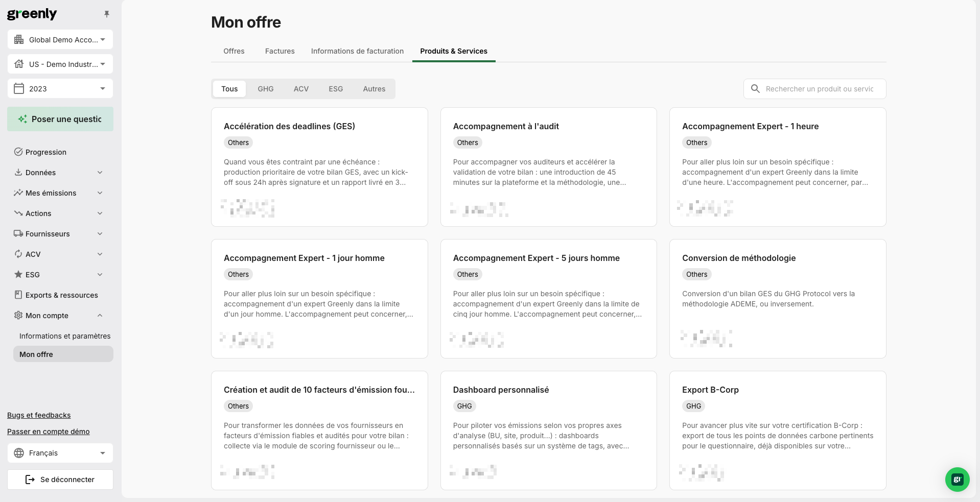Click Passer en compte démo link
980x502 pixels.
(x=49, y=432)
